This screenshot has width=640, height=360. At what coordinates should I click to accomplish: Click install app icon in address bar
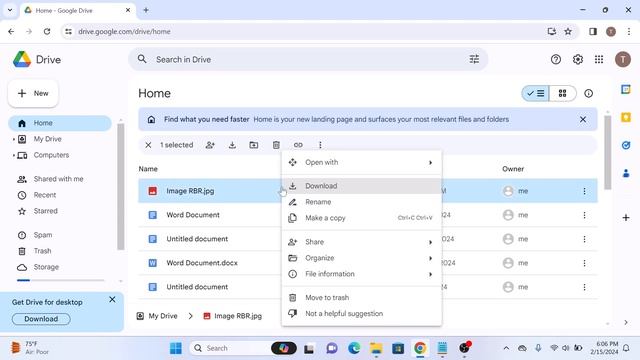[x=551, y=31]
